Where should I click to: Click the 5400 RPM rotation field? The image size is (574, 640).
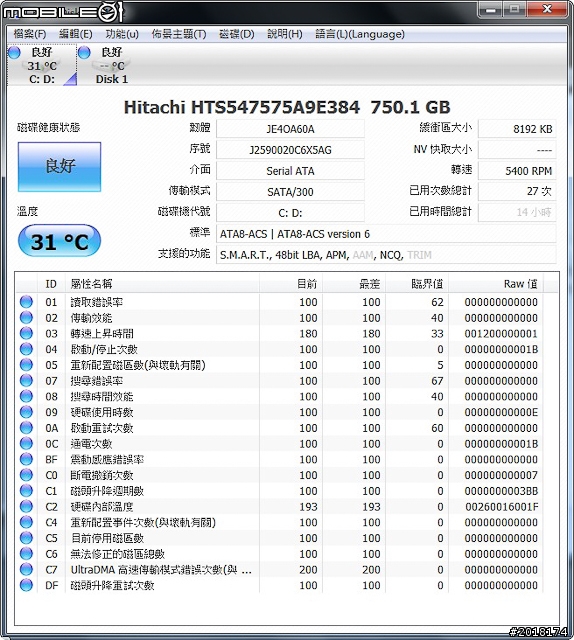click(x=517, y=171)
